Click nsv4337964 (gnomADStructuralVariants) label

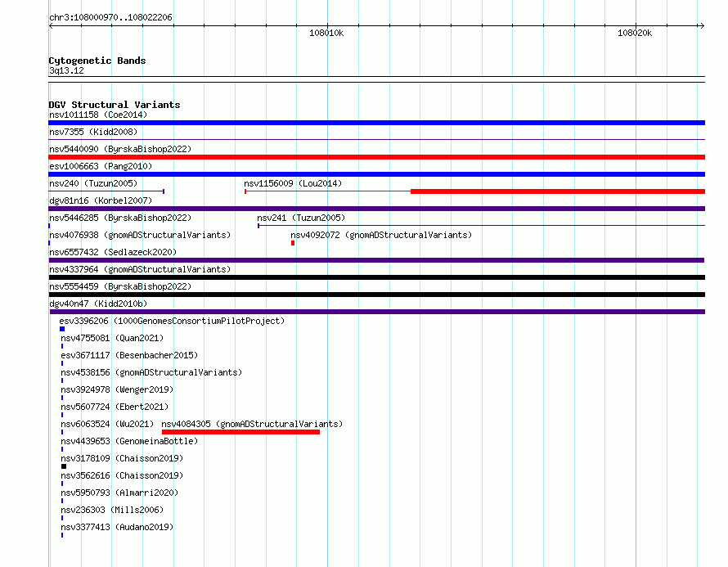140,269
